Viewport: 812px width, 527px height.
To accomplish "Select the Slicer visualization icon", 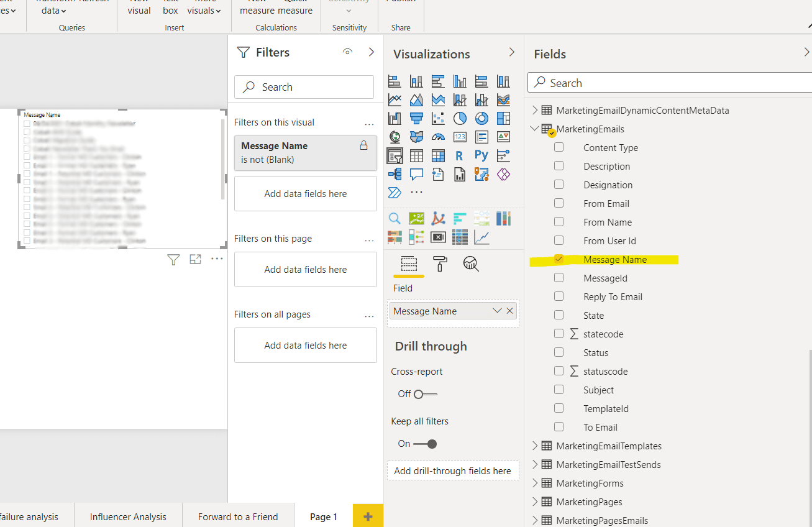I will (395, 155).
